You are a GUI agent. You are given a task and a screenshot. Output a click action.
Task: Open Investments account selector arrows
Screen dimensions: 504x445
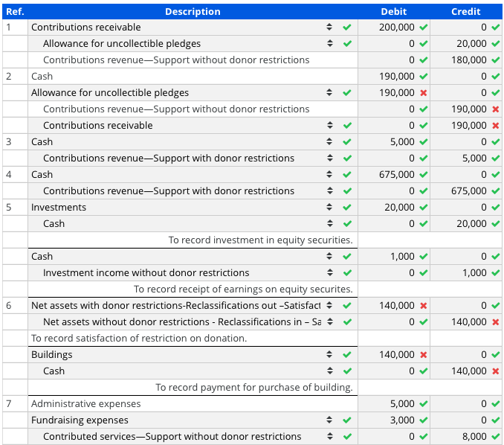coord(329,207)
